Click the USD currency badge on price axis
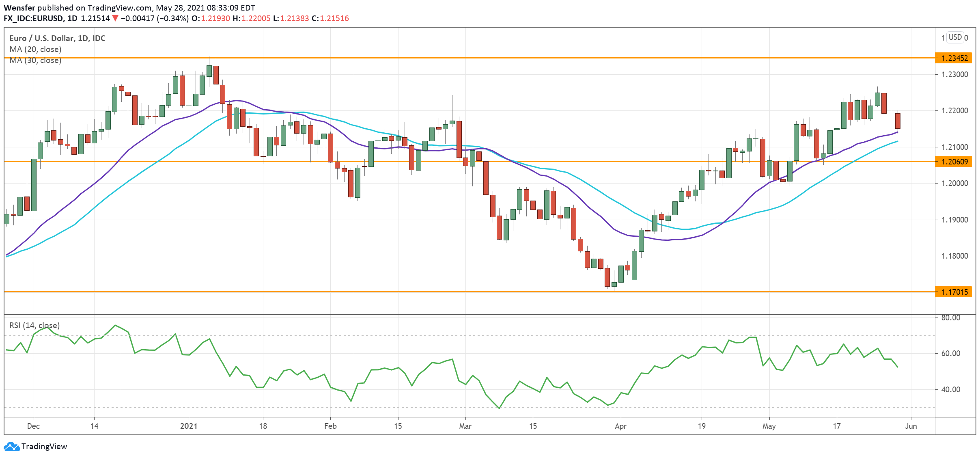Image resolution: width=980 pixels, height=458 pixels. [955, 37]
